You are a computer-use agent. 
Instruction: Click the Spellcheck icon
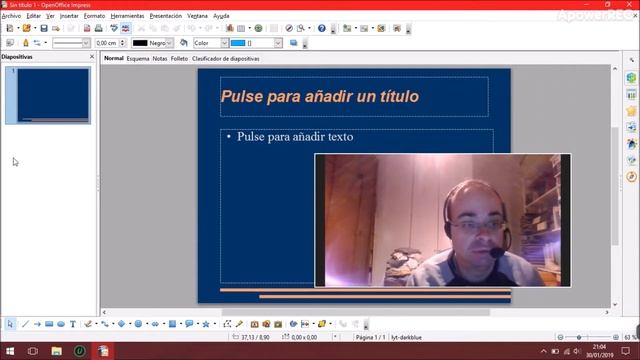114,28
